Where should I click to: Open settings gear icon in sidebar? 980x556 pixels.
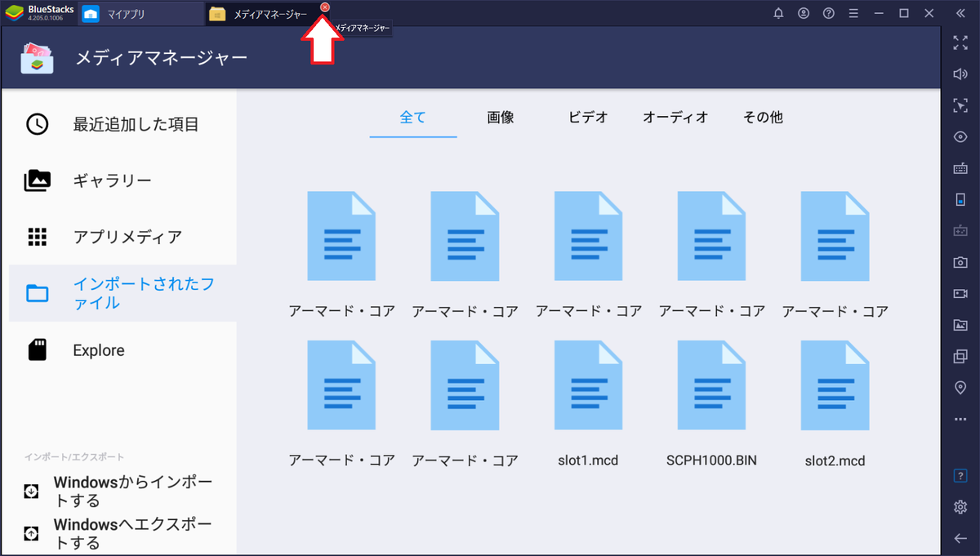click(x=960, y=507)
